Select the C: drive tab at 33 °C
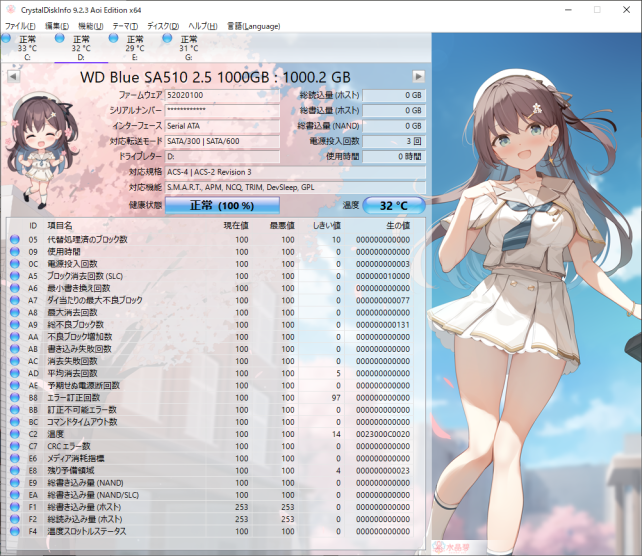The width and height of the screenshot is (642, 556). [27, 48]
